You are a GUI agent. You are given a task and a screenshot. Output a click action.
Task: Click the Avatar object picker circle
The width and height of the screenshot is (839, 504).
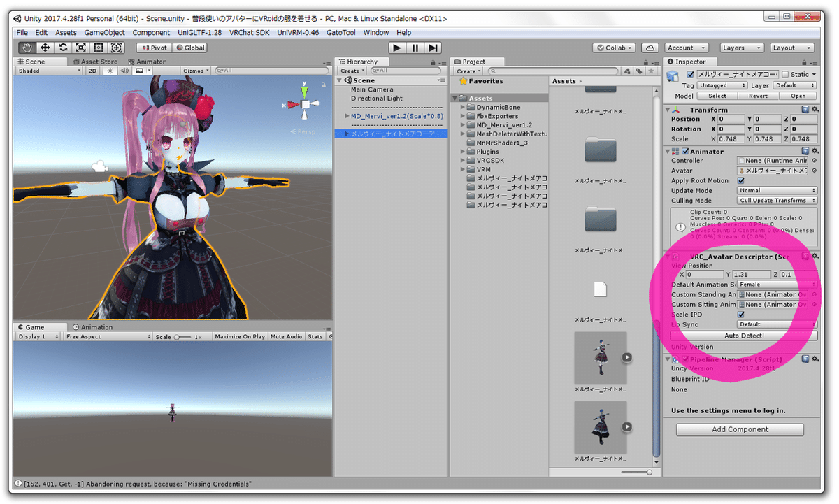pyautogui.click(x=815, y=171)
